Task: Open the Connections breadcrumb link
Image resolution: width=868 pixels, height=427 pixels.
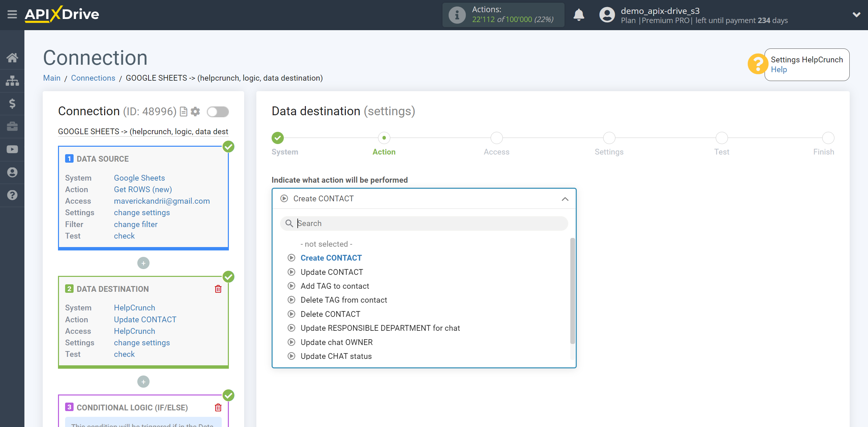Action: click(x=93, y=78)
